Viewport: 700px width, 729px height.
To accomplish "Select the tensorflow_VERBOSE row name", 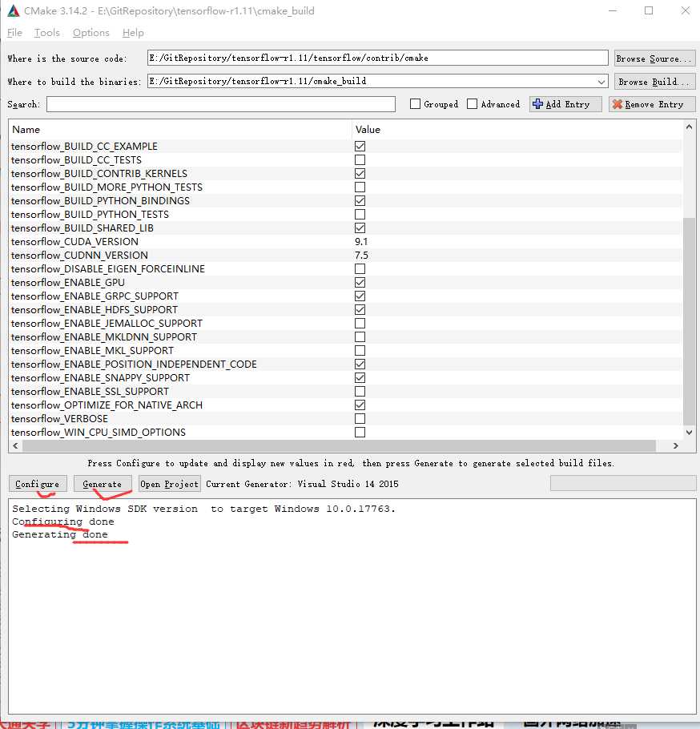I will click(59, 418).
